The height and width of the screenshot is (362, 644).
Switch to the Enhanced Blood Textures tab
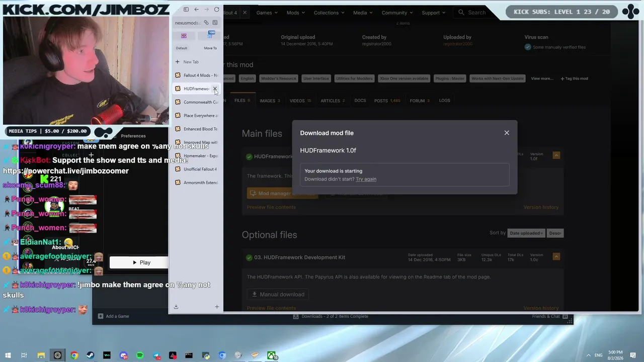pos(197,129)
